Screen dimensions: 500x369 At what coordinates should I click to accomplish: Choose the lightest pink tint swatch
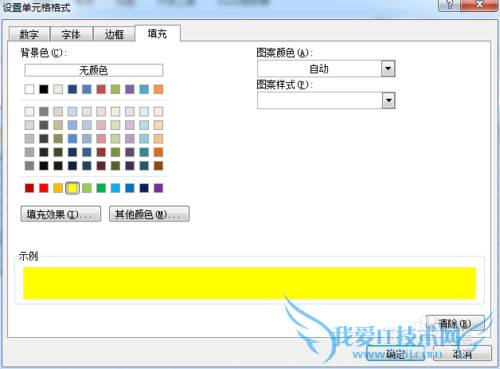pos(101,111)
